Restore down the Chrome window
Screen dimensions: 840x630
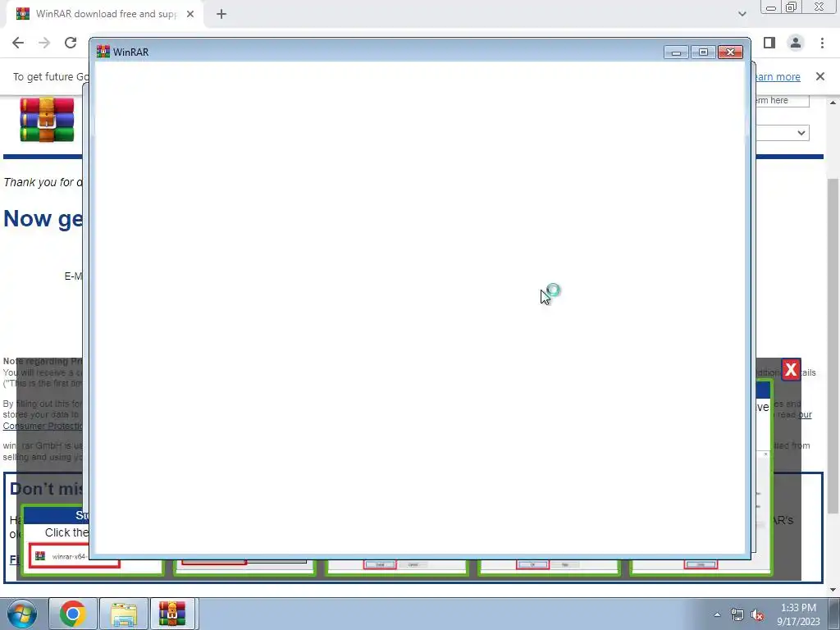coord(792,7)
